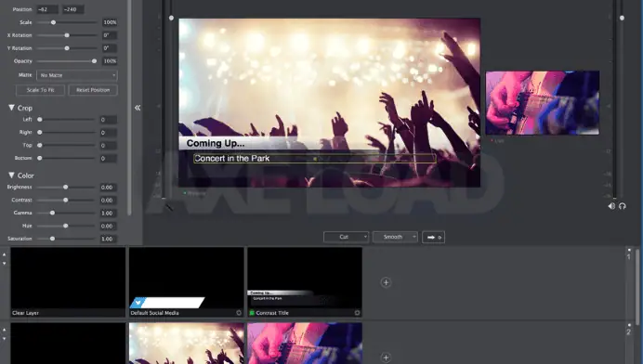Click the Concert in the Park text box
Viewport: 643px width, 364px height.
click(x=314, y=159)
